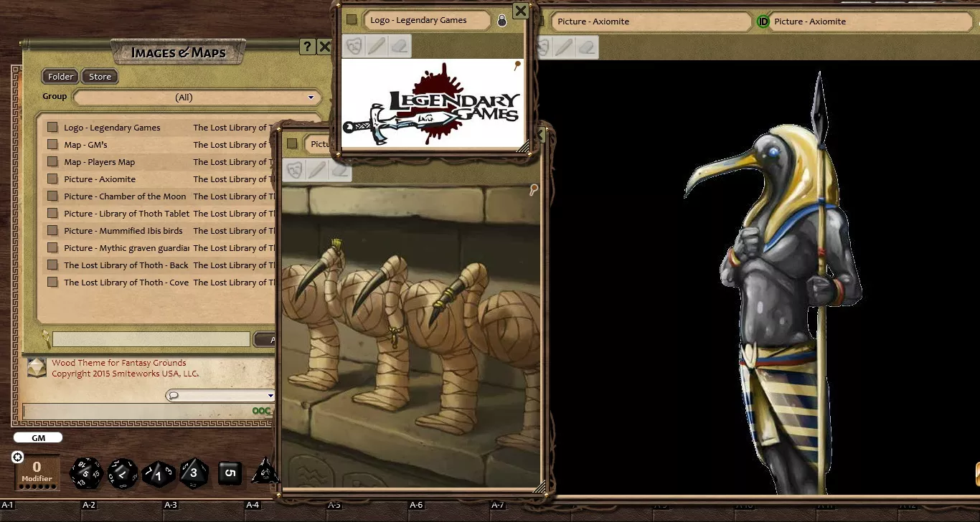980x522 pixels.
Task: Click the Logo - Legendary Games name field
Action: point(428,20)
